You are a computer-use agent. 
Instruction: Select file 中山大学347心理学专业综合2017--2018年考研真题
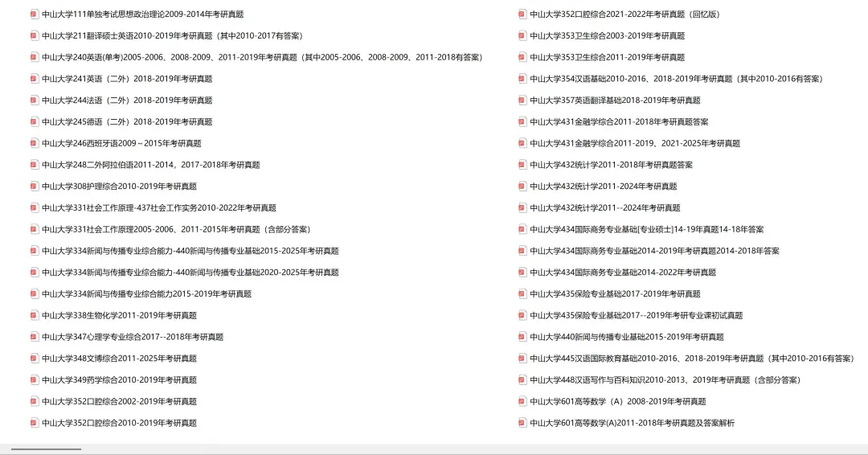pyautogui.click(x=133, y=337)
